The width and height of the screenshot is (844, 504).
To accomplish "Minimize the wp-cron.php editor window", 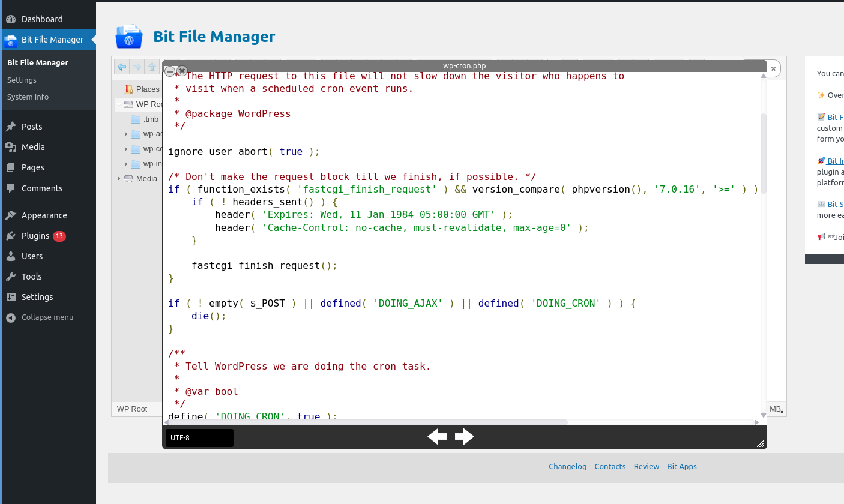I will click(170, 71).
